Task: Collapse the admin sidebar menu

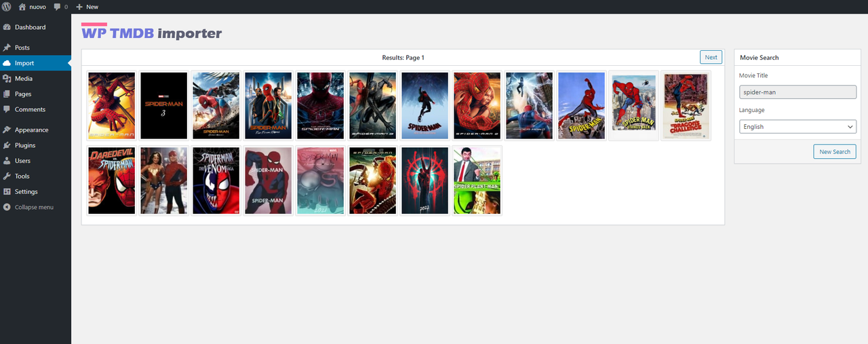Action: (x=34, y=207)
